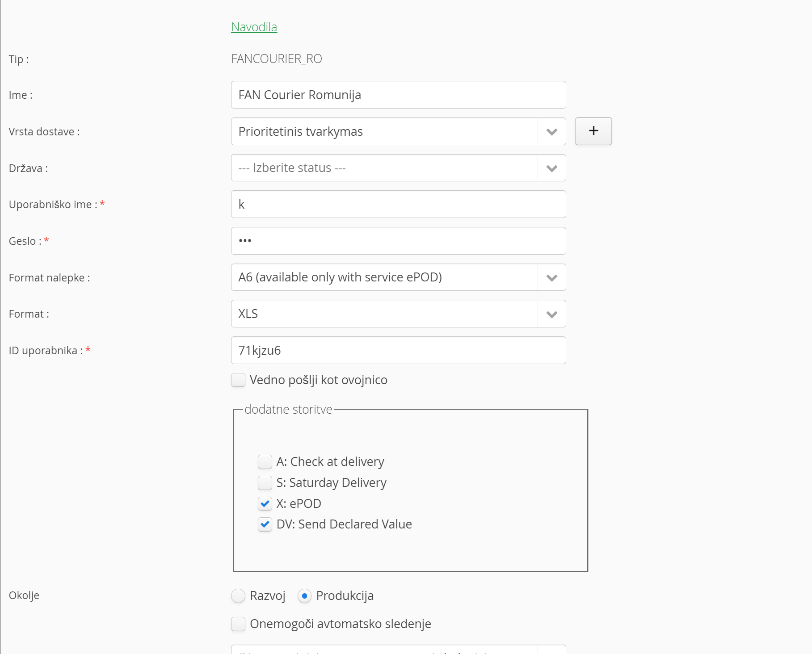Select the Razvoj environment radio button

238,595
